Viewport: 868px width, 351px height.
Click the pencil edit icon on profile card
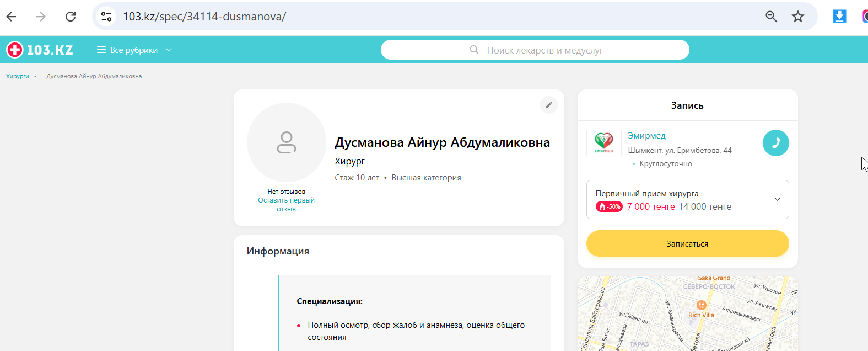point(548,105)
